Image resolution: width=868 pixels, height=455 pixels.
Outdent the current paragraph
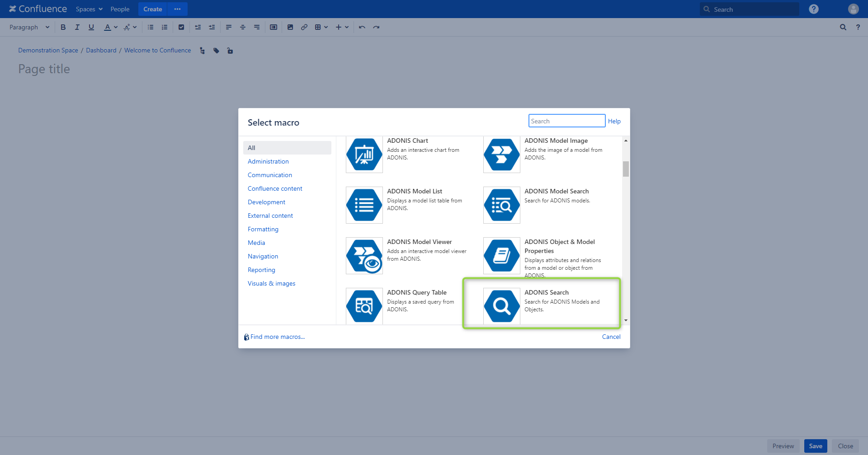point(198,27)
